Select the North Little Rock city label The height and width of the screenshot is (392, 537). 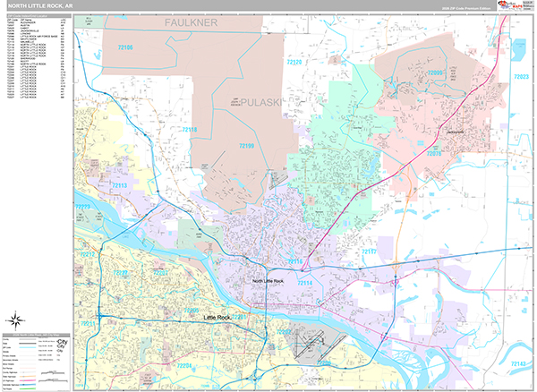pyautogui.click(x=268, y=281)
